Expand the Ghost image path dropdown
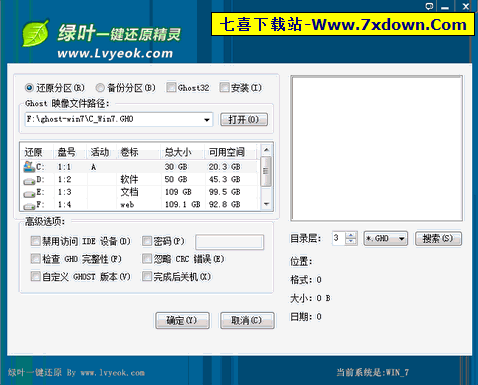The image size is (478, 385). 207,119
